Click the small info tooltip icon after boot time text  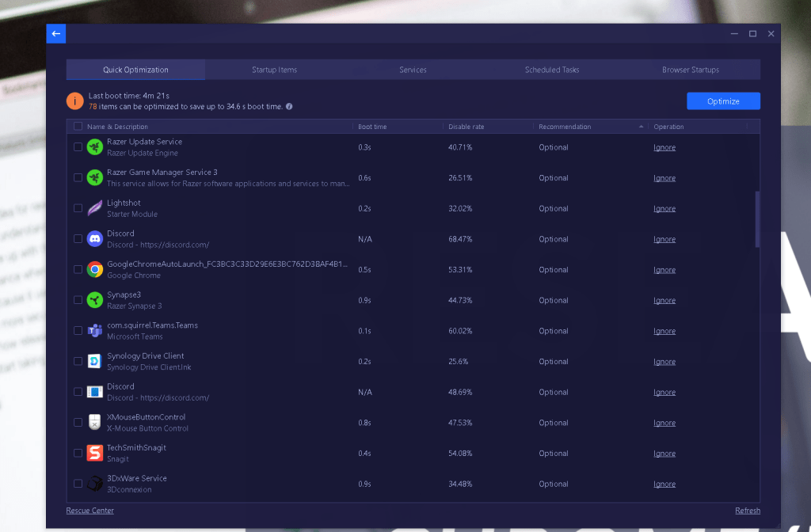tap(289, 107)
